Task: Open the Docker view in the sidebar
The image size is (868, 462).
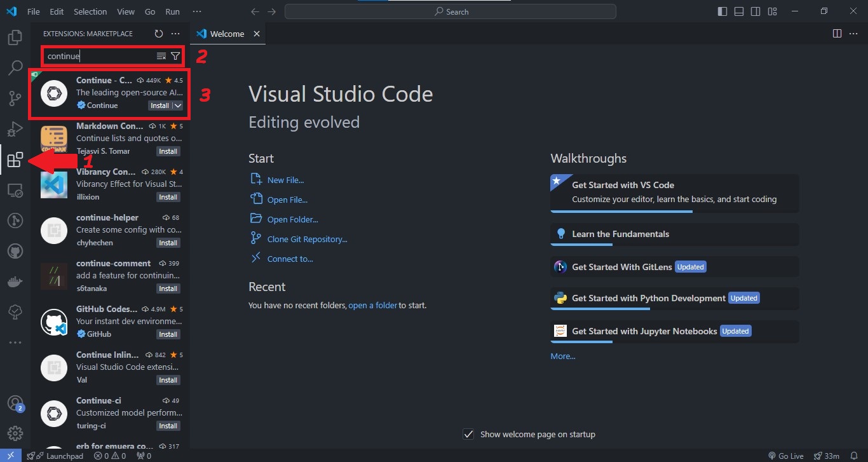Action: tap(15, 282)
